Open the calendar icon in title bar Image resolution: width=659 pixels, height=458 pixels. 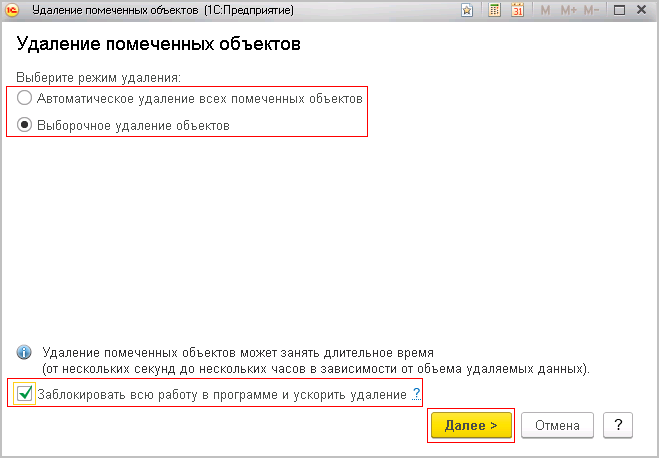(518, 10)
